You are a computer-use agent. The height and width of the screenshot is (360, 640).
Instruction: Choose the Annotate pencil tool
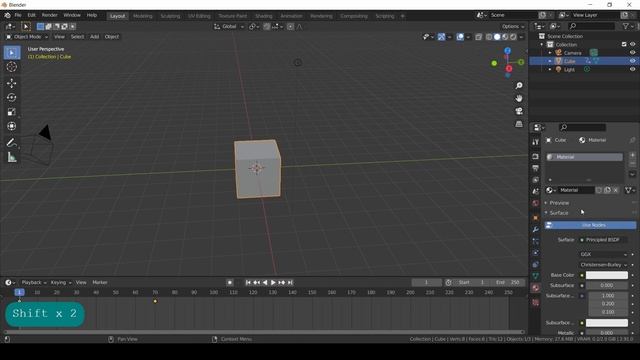tap(12, 142)
